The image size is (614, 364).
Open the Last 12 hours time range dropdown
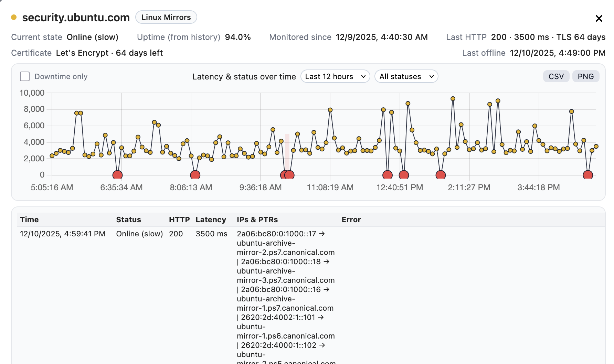(335, 76)
